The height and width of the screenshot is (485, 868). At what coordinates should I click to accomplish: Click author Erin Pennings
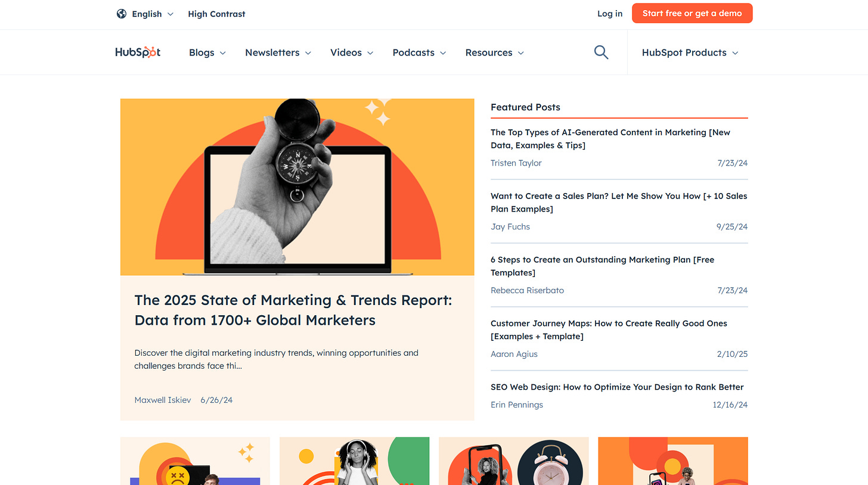point(517,405)
